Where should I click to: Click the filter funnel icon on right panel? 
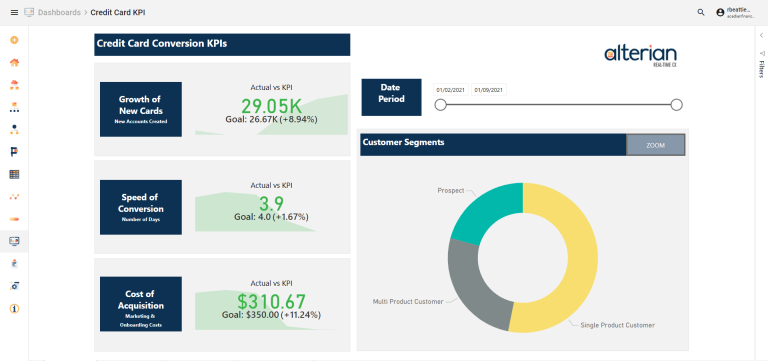(x=762, y=53)
